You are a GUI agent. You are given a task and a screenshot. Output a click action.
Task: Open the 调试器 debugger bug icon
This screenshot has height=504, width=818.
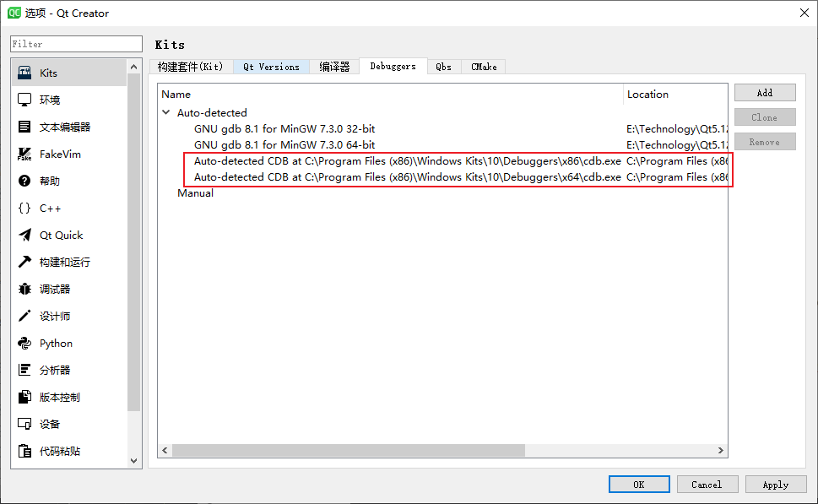(24, 289)
